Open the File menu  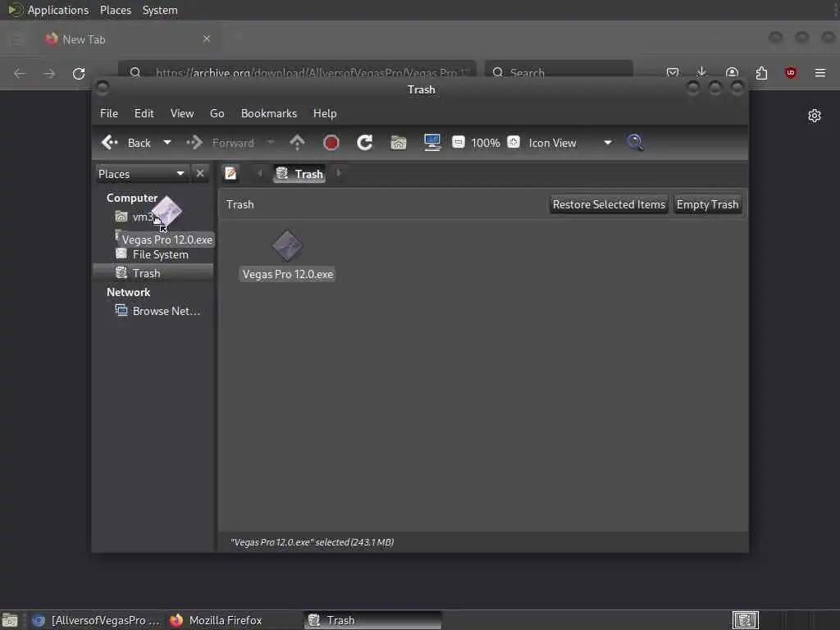tap(109, 113)
